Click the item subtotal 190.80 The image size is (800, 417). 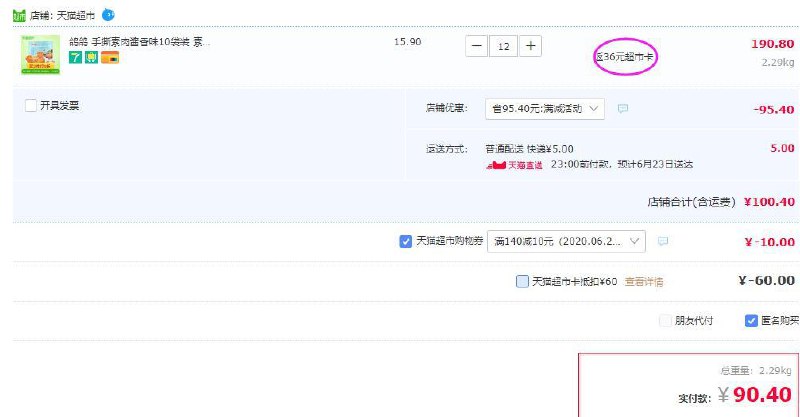point(772,44)
